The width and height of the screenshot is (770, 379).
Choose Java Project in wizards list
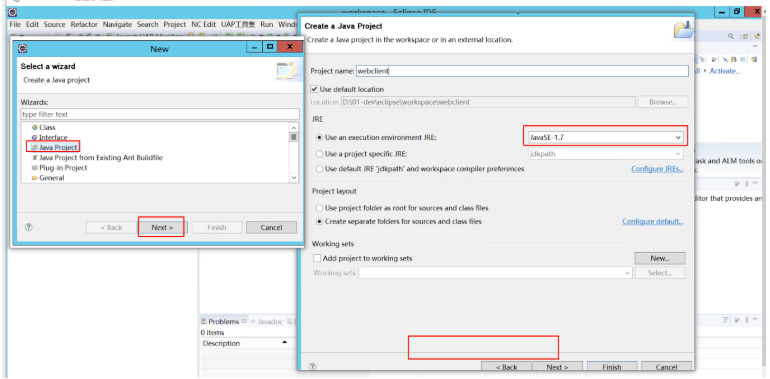click(54, 147)
